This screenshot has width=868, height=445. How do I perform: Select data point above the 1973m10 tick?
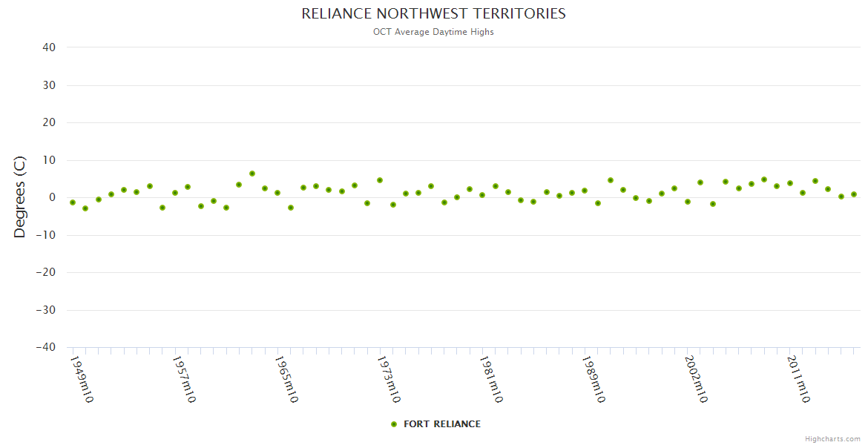[x=380, y=180]
